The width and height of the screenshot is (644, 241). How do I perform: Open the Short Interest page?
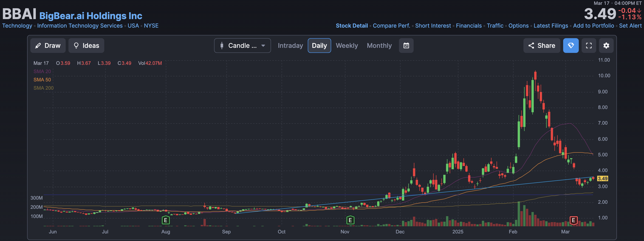433,26
